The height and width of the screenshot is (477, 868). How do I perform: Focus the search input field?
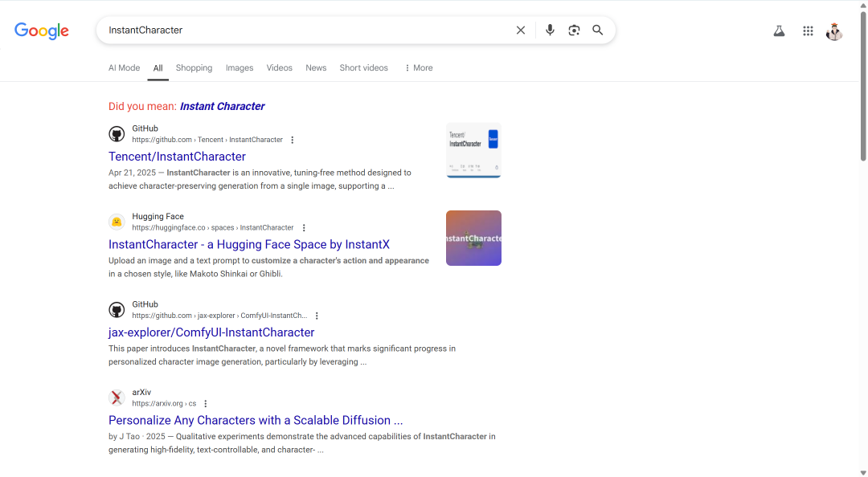point(307,31)
